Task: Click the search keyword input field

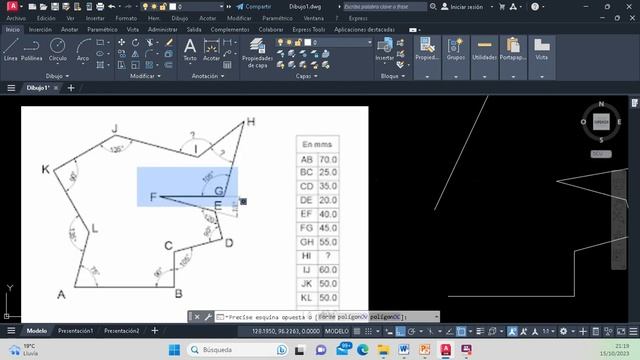Action: click(384, 7)
